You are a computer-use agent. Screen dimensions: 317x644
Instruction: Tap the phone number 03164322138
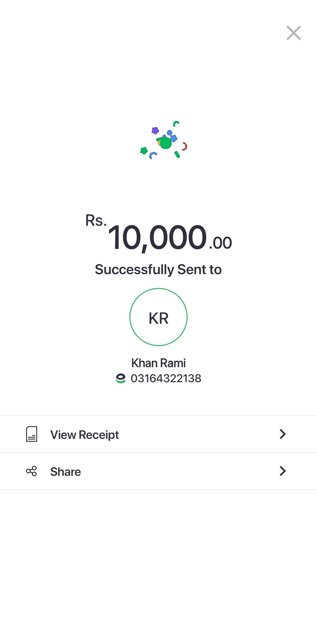[x=166, y=378]
